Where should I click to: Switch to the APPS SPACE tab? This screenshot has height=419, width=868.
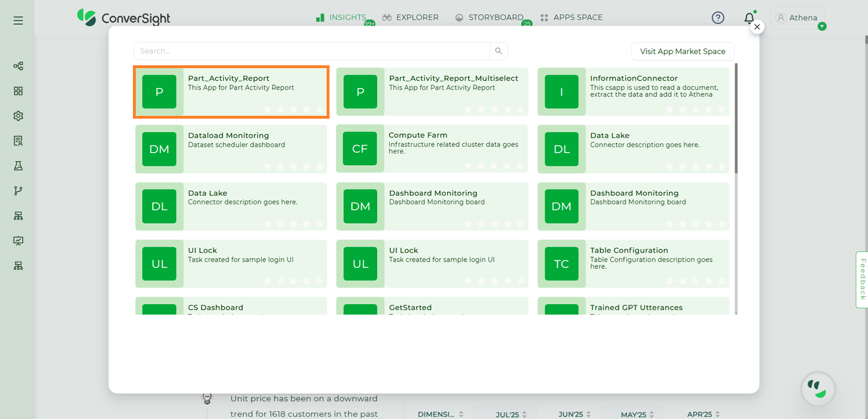pos(571,18)
